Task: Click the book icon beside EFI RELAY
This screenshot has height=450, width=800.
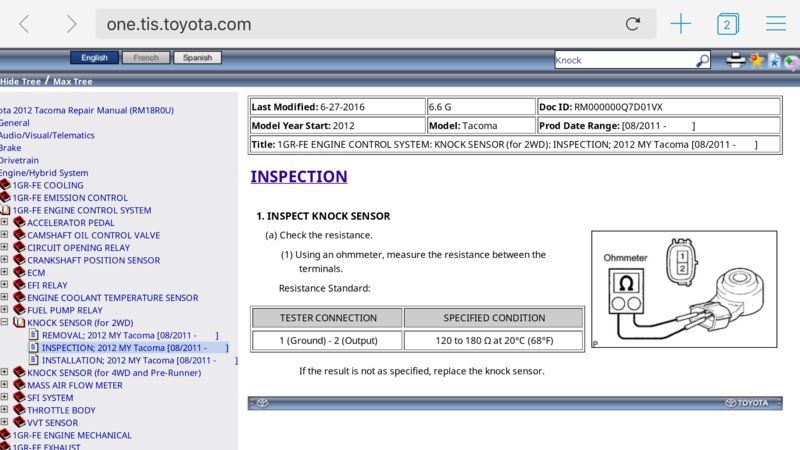Action: click(19, 285)
